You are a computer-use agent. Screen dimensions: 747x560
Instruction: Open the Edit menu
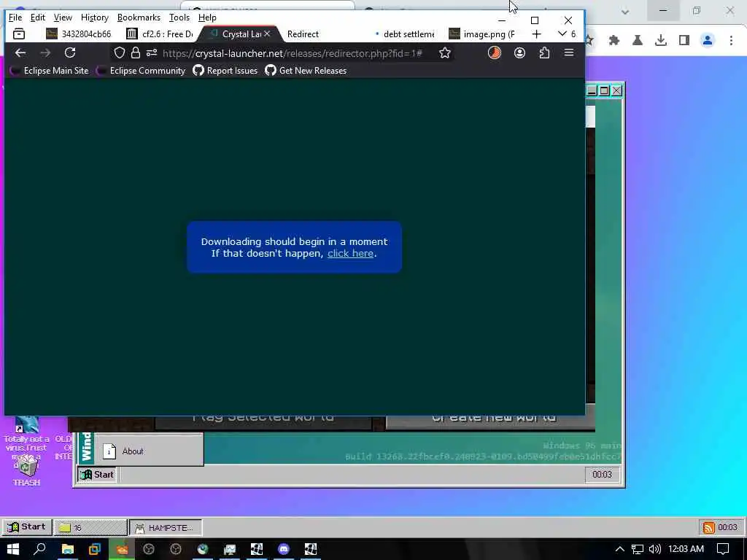tap(38, 17)
